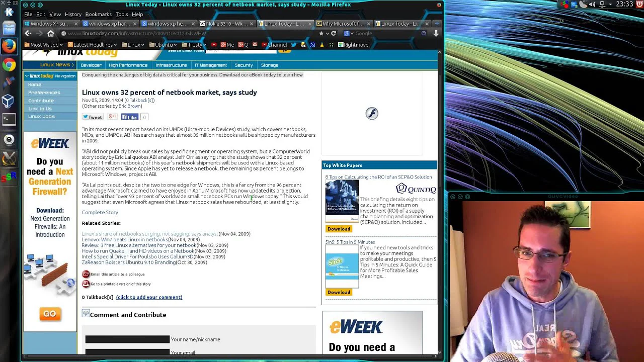
Task: Click the red power button in the tray
Action: point(640,5)
